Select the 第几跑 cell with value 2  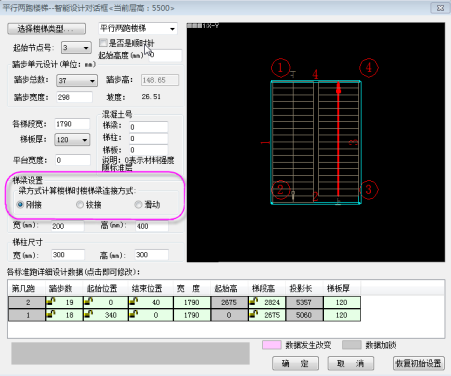[27, 302]
